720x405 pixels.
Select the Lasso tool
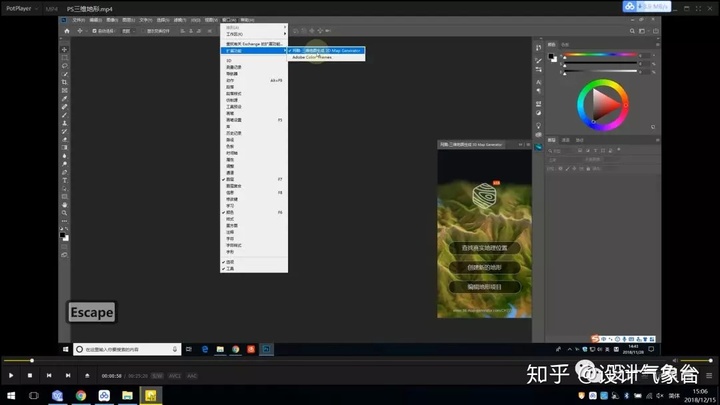(x=64, y=66)
